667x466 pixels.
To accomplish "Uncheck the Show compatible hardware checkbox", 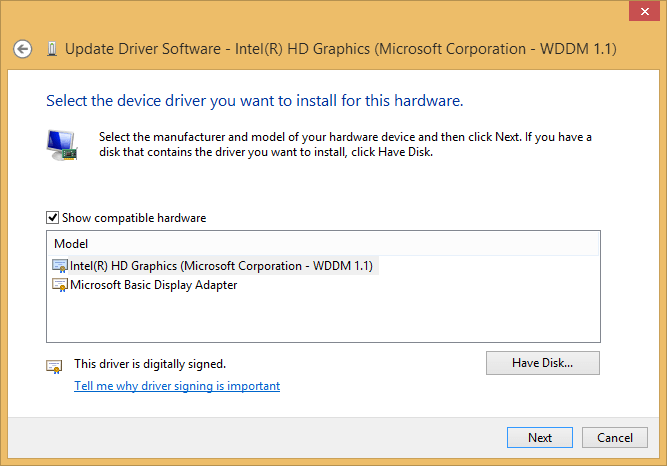I will (52, 217).
